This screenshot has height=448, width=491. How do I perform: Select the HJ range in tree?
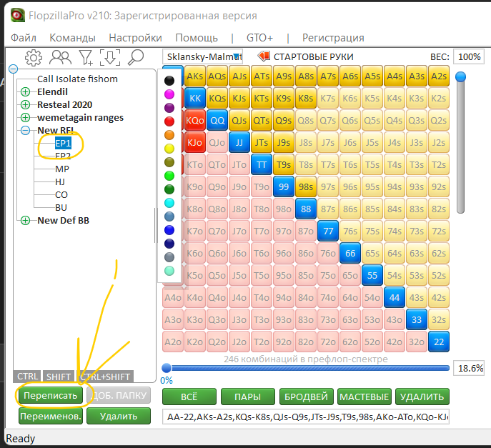(x=60, y=182)
